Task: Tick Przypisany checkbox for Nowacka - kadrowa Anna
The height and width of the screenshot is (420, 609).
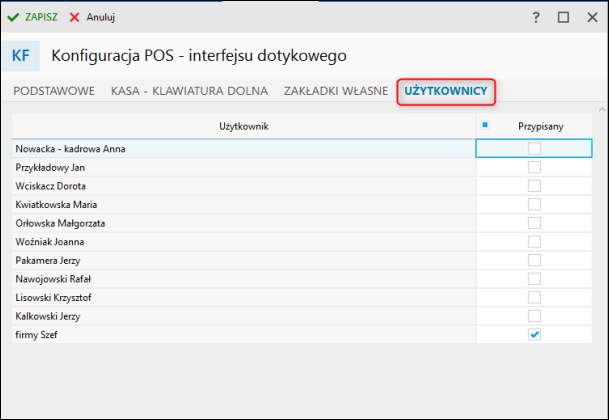Action: coord(534,149)
